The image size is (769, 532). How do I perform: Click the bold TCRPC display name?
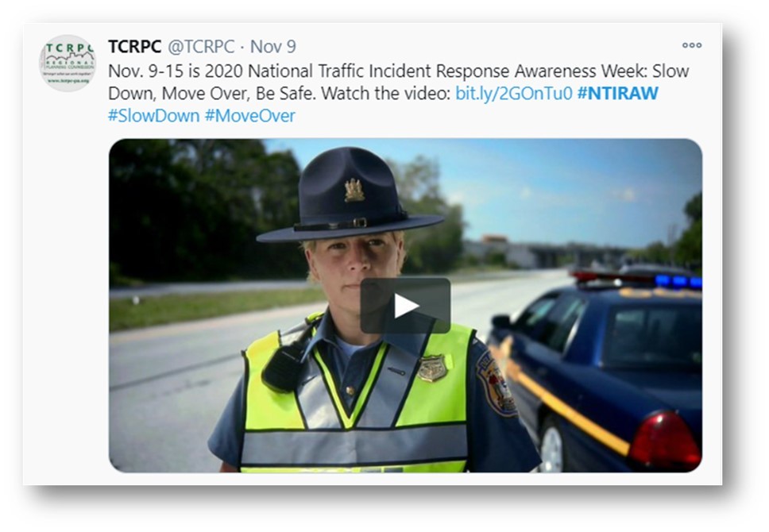click(134, 47)
